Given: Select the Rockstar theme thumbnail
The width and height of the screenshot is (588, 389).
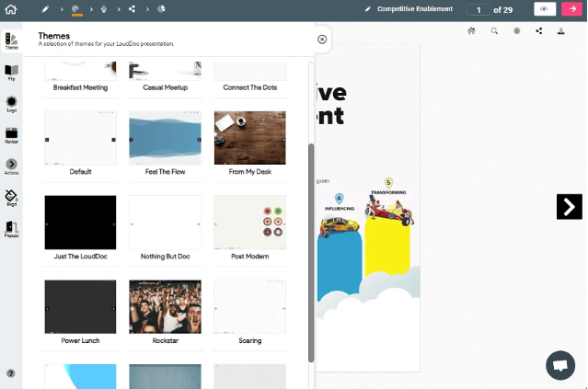Looking at the screenshot, I should coord(165,306).
